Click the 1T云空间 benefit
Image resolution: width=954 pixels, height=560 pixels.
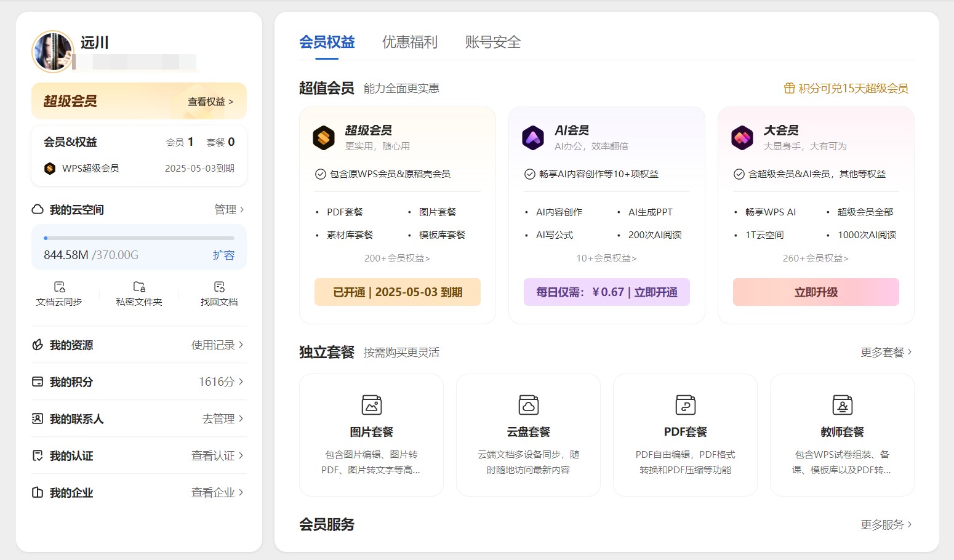[764, 235]
